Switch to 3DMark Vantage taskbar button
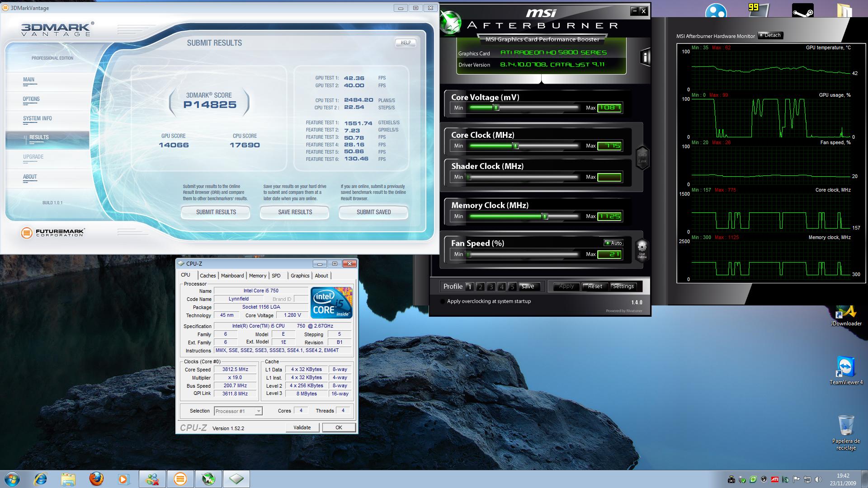868x488 pixels. pos(180,479)
